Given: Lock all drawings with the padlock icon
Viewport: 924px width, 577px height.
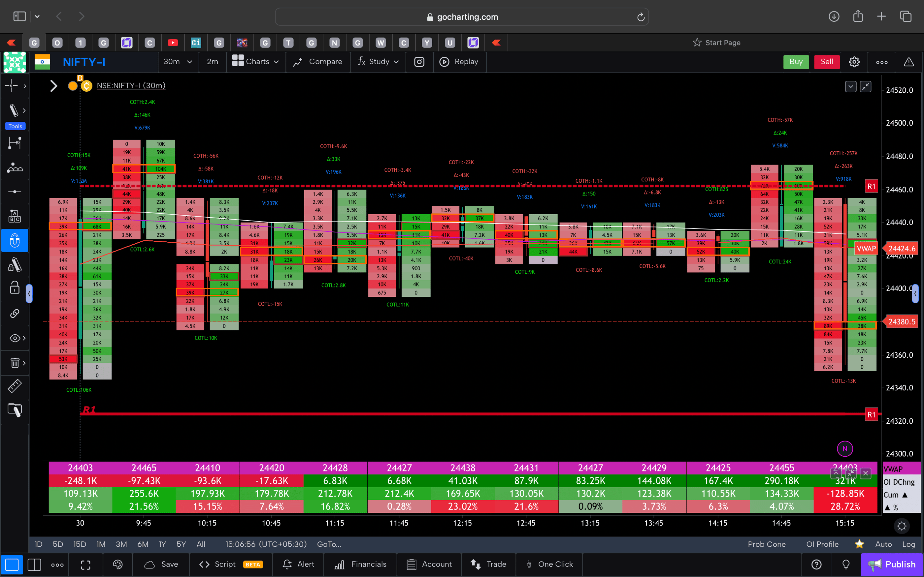Looking at the screenshot, I should pos(15,288).
